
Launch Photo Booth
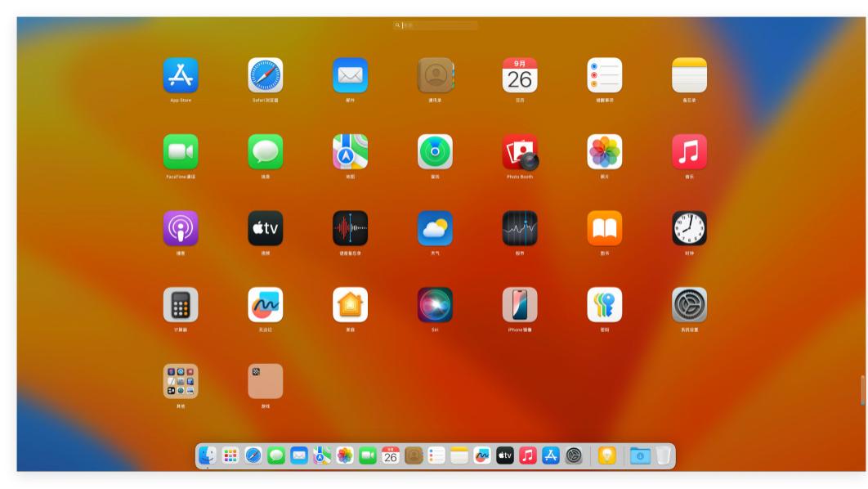[x=520, y=152]
